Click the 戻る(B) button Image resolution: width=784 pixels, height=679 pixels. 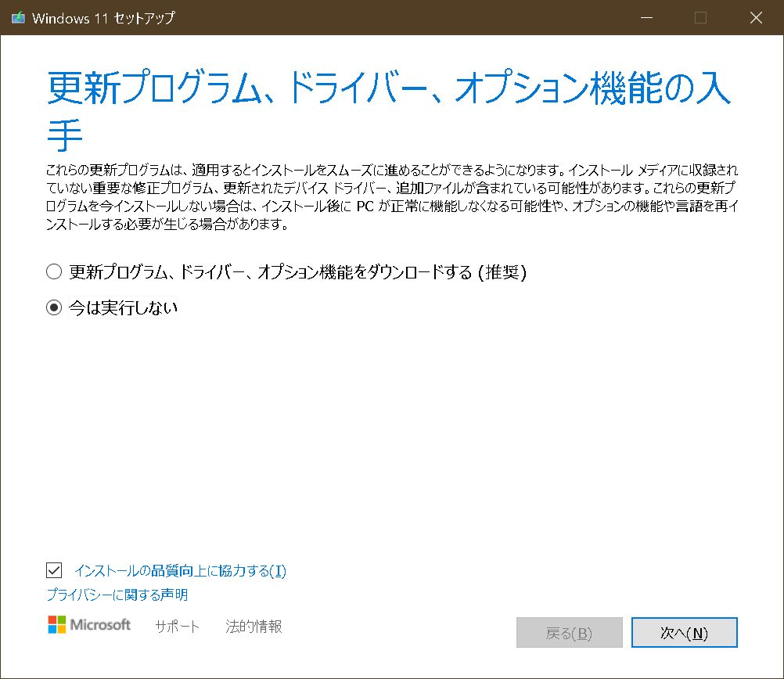click(569, 633)
